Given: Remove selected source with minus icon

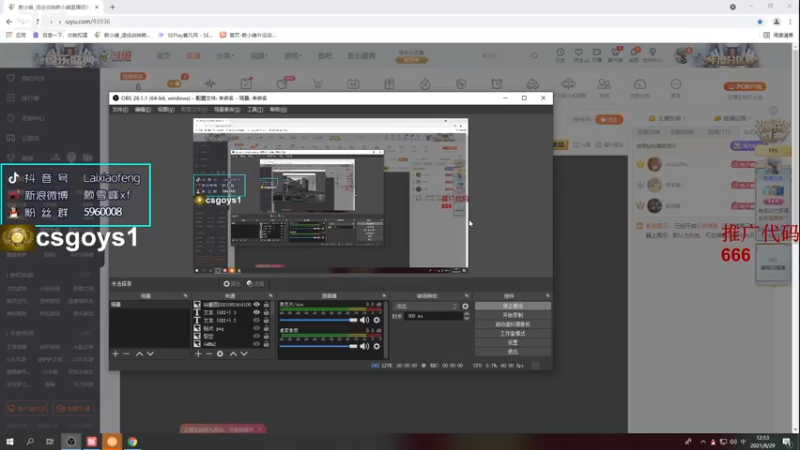Looking at the screenshot, I should tap(209, 354).
